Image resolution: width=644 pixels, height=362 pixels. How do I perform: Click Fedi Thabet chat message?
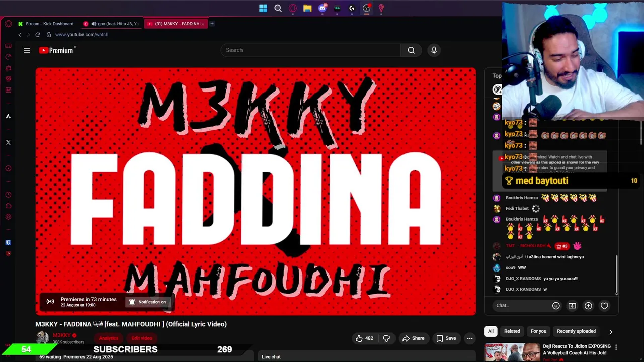pyautogui.click(x=516, y=209)
